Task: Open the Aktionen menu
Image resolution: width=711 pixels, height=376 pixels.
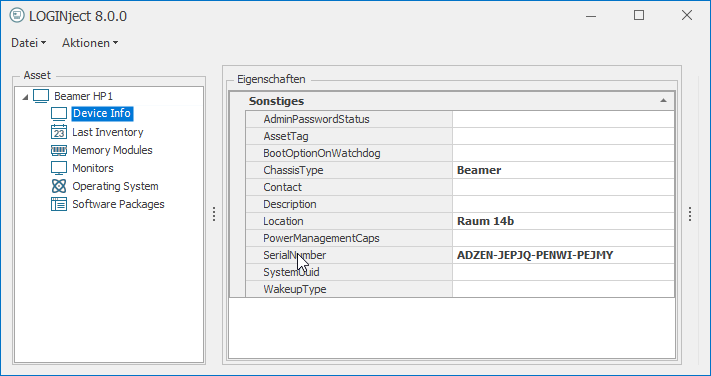Action: (x=90, y=43)
